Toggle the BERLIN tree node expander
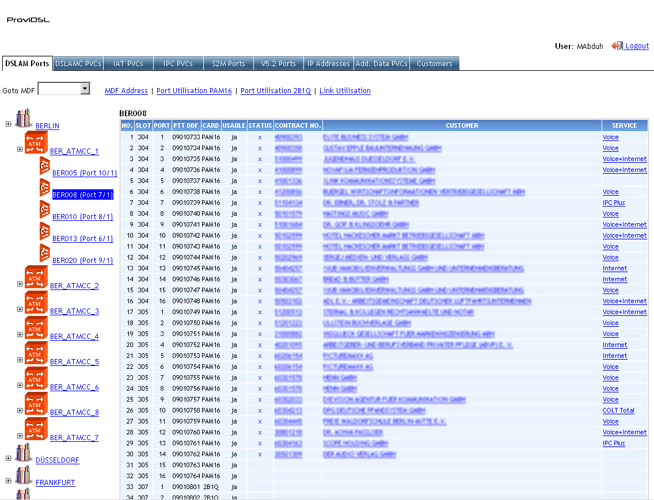Screen dimensions: 654x500 (x=8, y=126)
